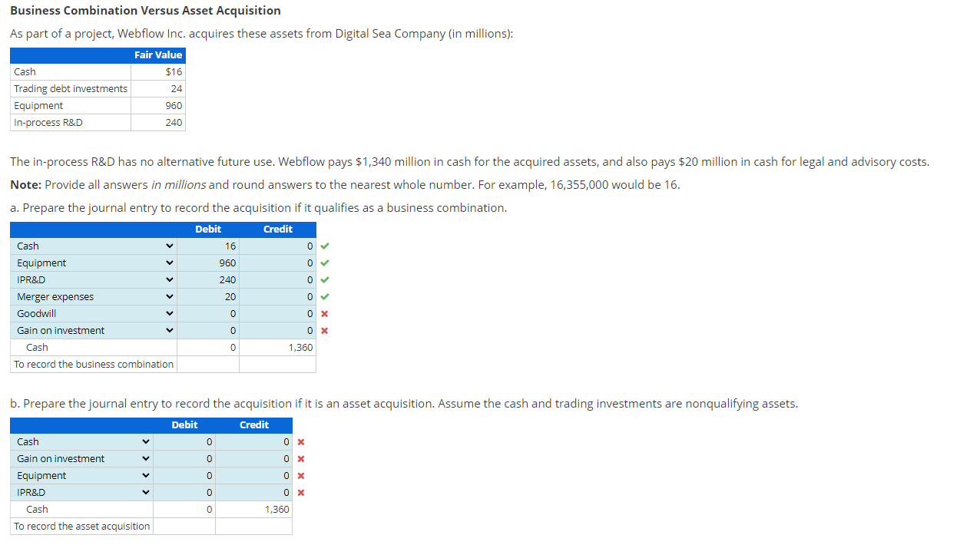This screenshot has height=545, width=980.
Task: Open the Cash account dropdown in part a
Action: (x=94, y=246)
